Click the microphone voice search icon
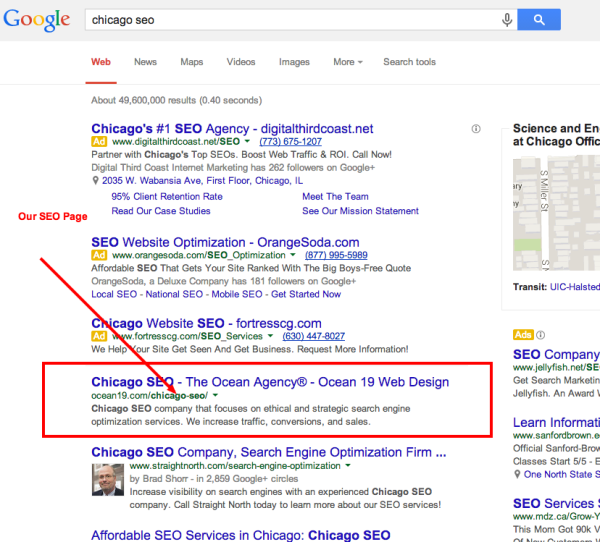600x542 pixels. tap(507, 20)
